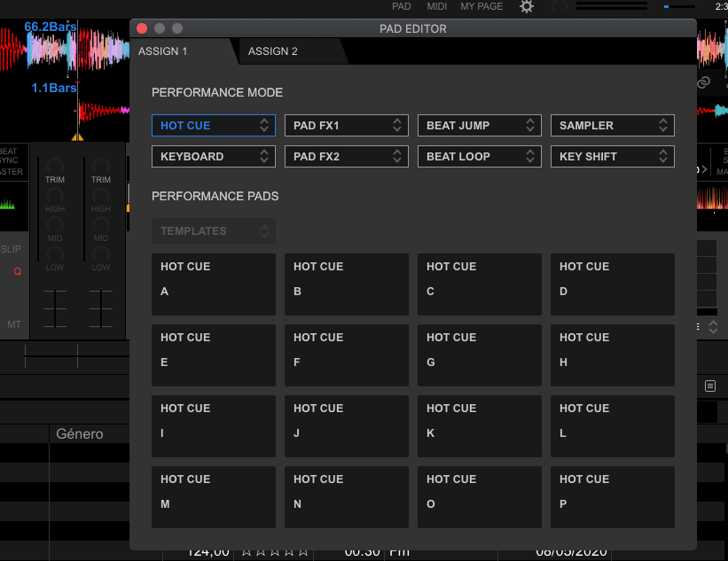Toggle the red Q quantize button

tap(18, 271)
